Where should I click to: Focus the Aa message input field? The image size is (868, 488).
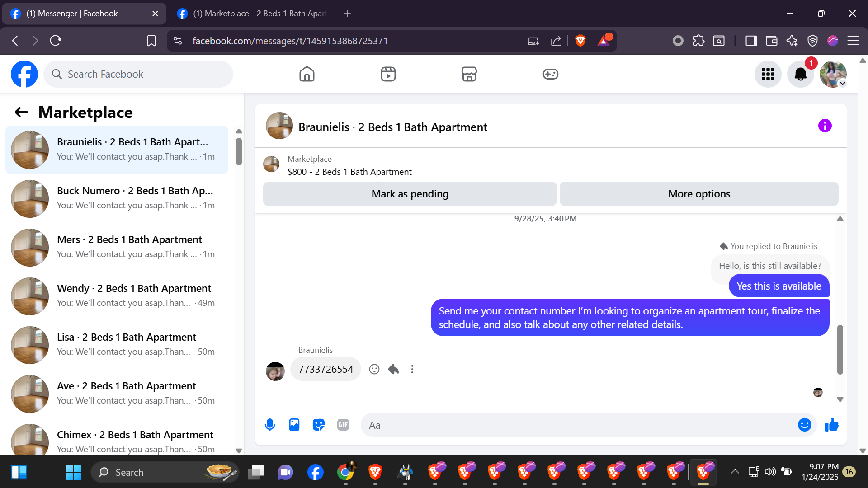579,425
